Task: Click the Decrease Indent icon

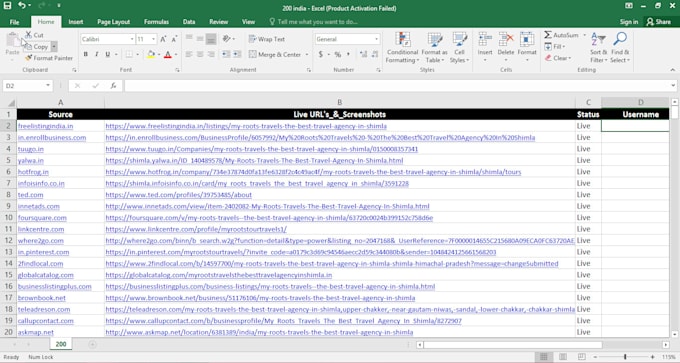Action: coord(226,54)
